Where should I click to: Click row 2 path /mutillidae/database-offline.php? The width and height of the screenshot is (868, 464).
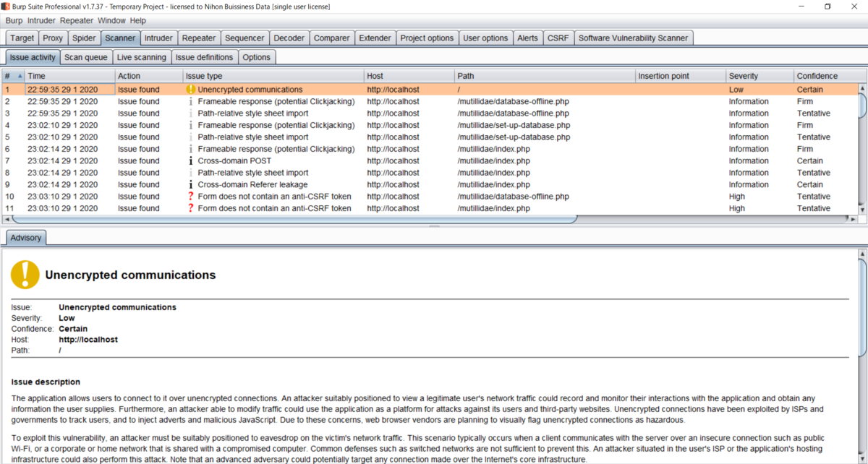[513, 102]
